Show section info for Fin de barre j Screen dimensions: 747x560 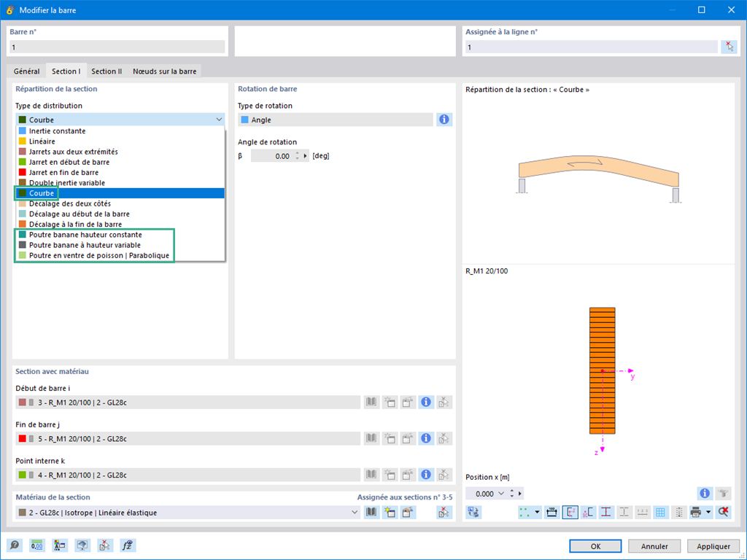coord(426,438)
